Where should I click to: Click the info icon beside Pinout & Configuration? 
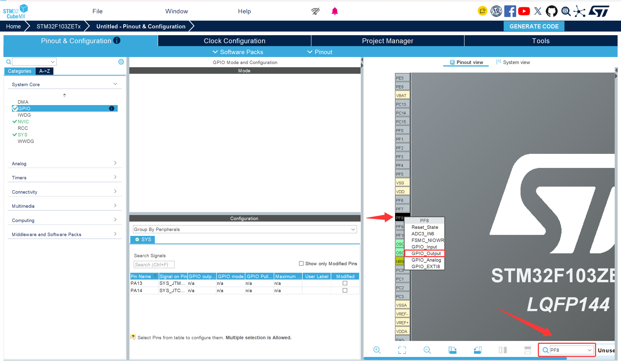117,41
